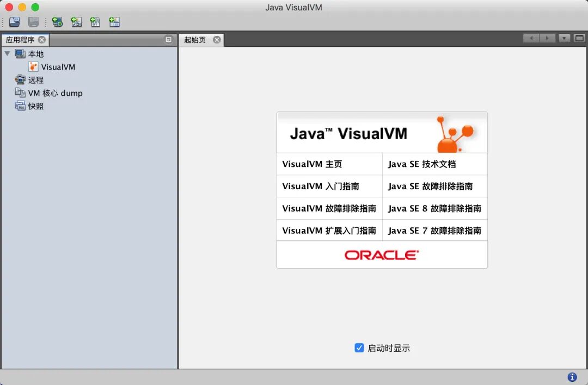Click the Add VM core dump toolbar icon
588x385 pixels.
(x=95, y=22)
